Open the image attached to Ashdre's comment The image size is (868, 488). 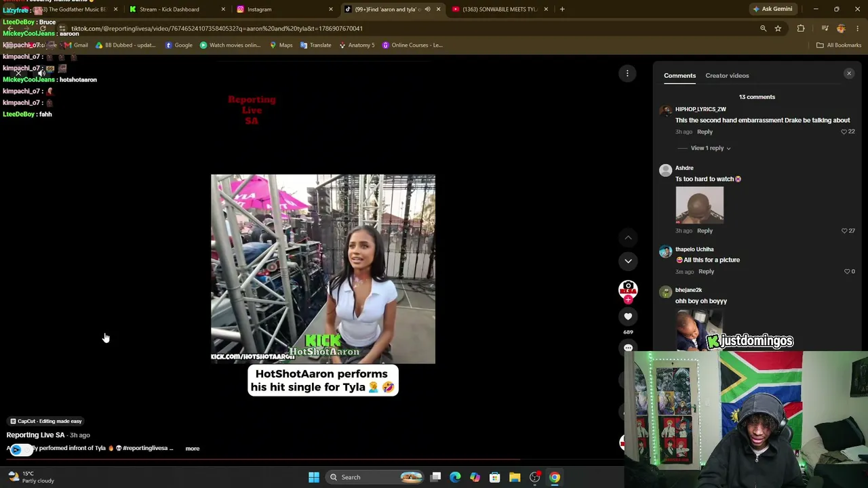699,205
